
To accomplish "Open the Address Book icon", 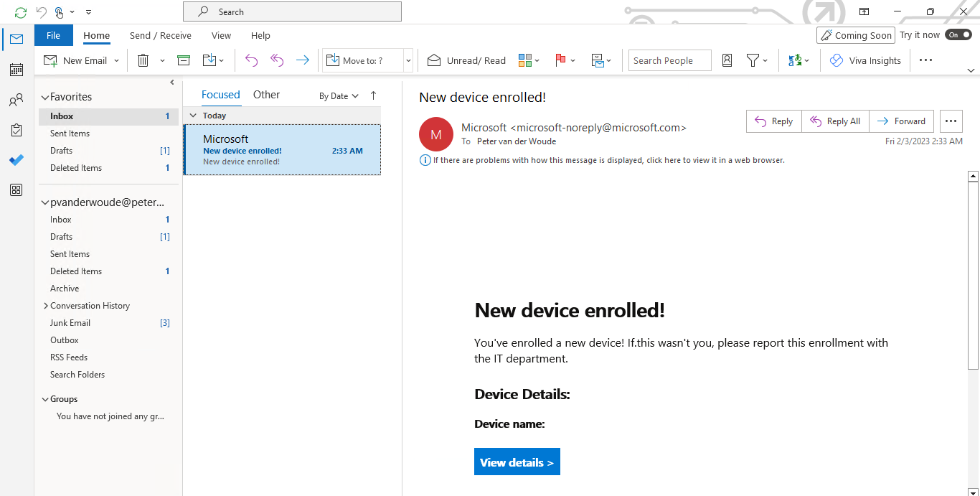I will [x=727, y=61].
